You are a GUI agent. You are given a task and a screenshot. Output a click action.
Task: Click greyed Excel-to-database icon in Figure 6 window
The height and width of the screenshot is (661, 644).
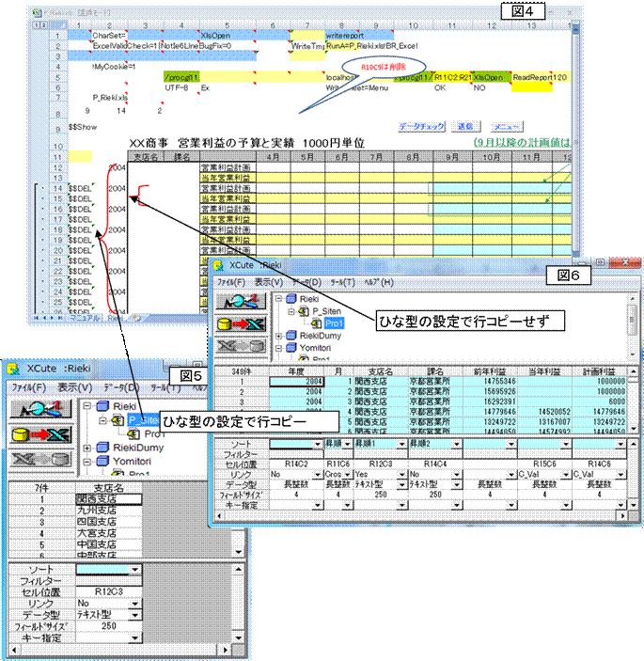(241, 346)
